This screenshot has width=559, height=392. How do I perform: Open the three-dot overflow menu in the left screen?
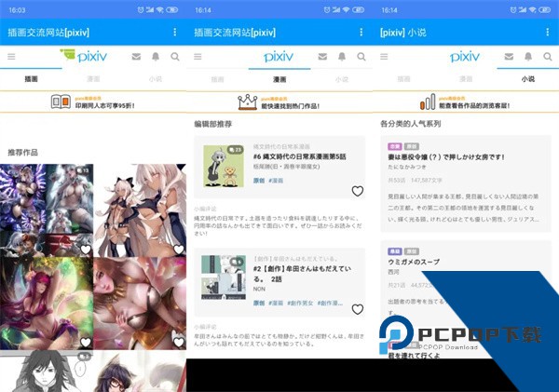pos(174,32)
